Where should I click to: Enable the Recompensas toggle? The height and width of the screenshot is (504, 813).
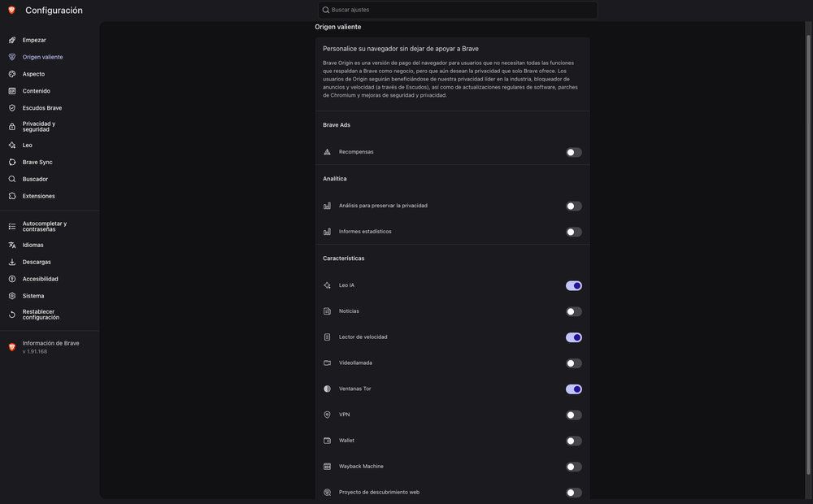point(573,153)
